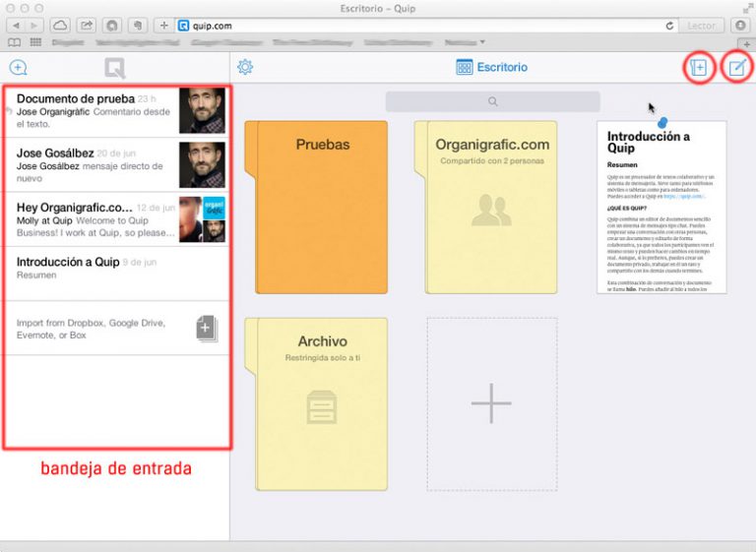Screen dimensions: 756x552
Task: Click the import documents plus icon
Action: pos(207,329)
